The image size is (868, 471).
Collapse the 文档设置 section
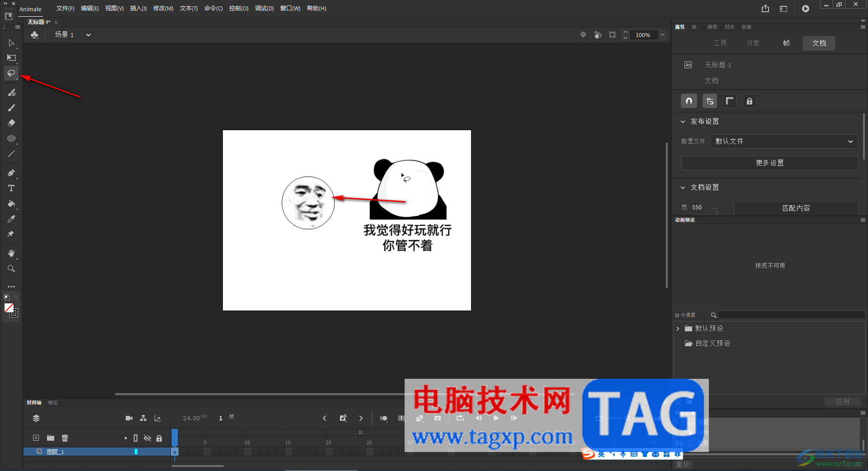[683, 188]
